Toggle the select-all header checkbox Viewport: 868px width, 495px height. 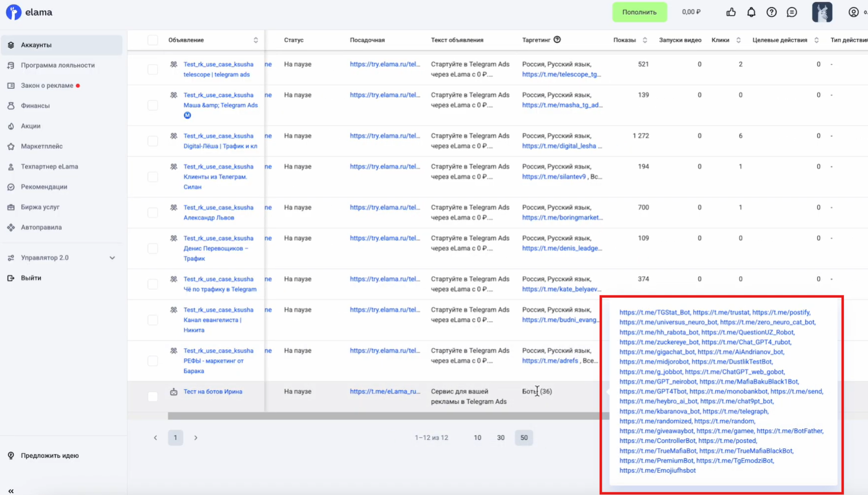[152, 40]
